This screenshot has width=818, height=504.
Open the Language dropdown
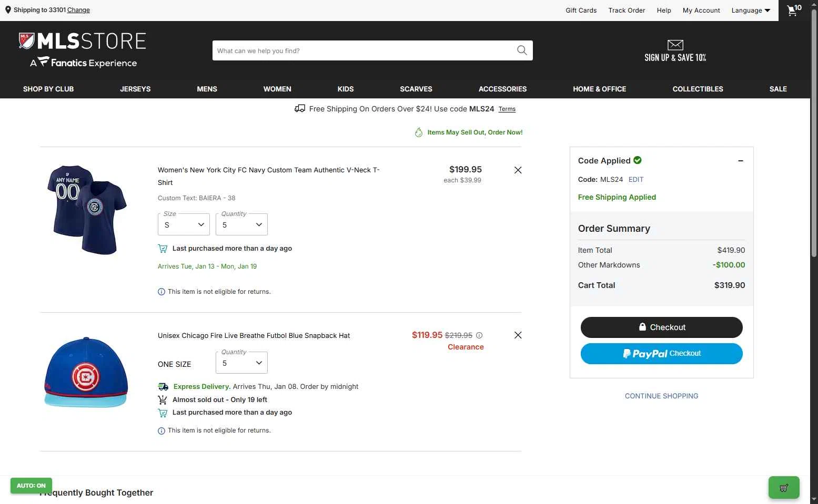(751, 11)
